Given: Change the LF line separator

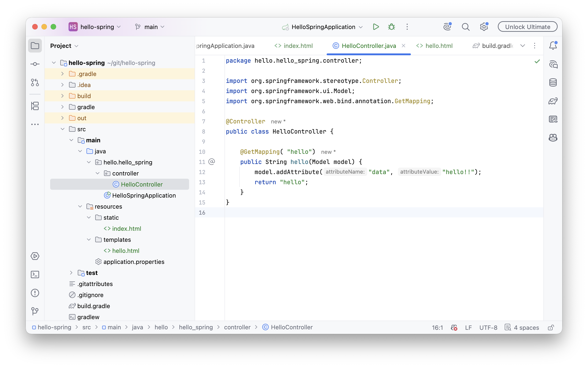Looking at the screenshot, I should coord(468,327).
